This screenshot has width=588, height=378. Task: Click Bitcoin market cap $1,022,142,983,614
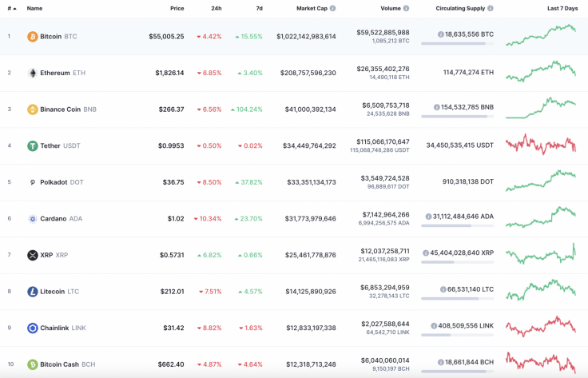point(306,37)
